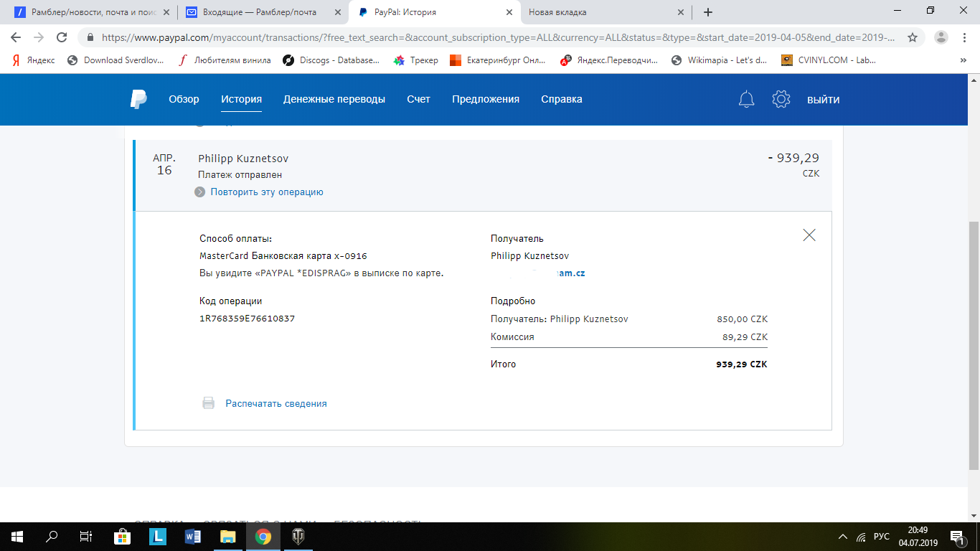Show hidden system tray icons
The height and width of the screenshot is (551, 980).
pos(843,537)
